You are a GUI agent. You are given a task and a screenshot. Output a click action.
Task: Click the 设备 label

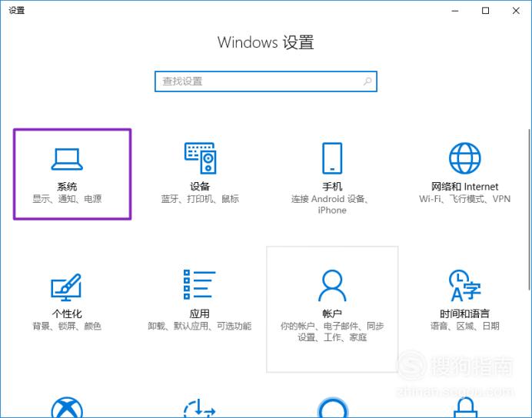click(x=200, y=187)
